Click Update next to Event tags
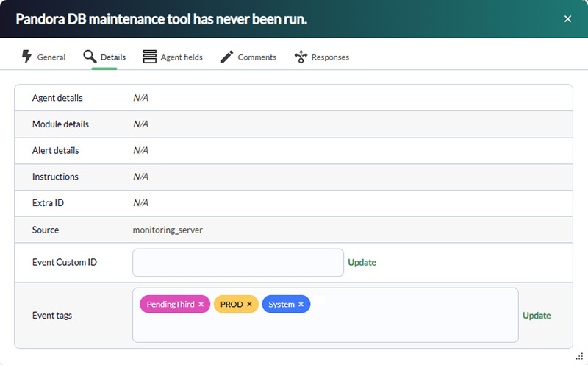 [537, 316]
